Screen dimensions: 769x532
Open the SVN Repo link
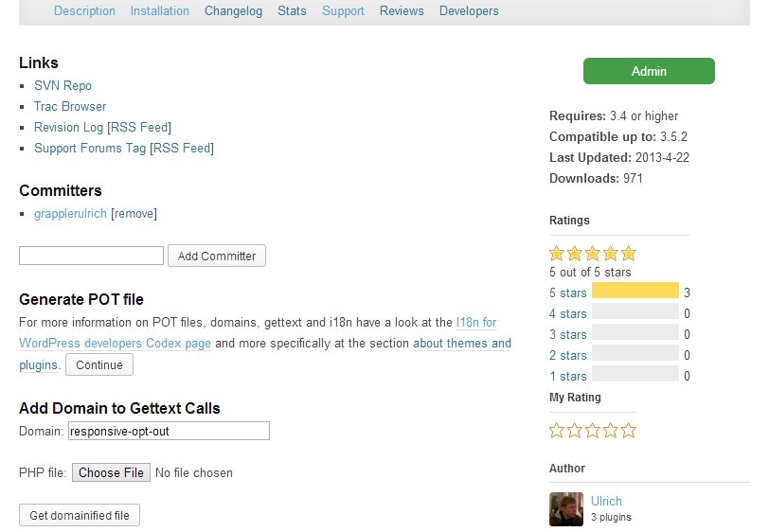(63, 86)
